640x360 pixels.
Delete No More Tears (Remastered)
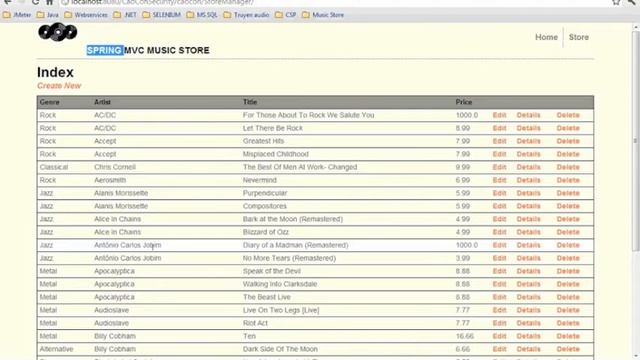[x=568, y=258]
